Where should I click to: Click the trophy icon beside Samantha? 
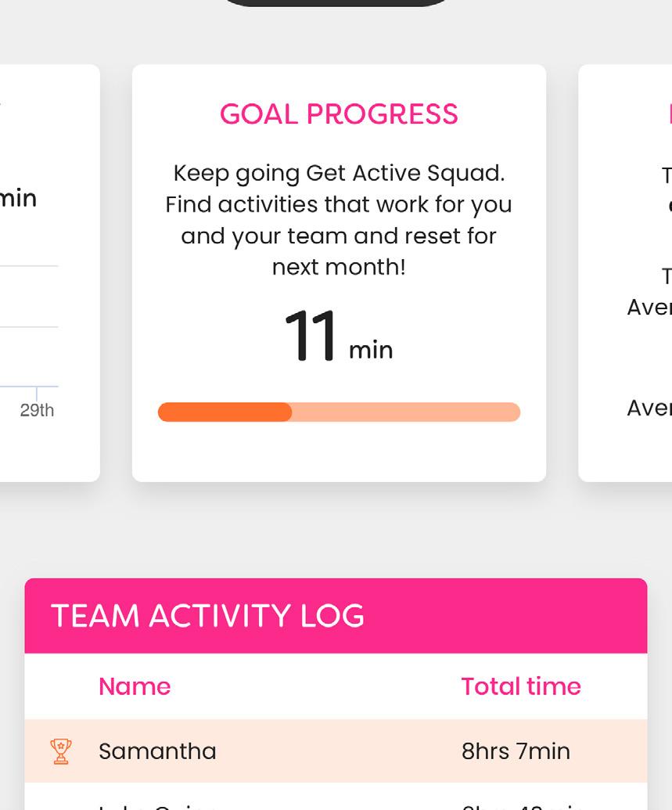(x=60, y=751)
